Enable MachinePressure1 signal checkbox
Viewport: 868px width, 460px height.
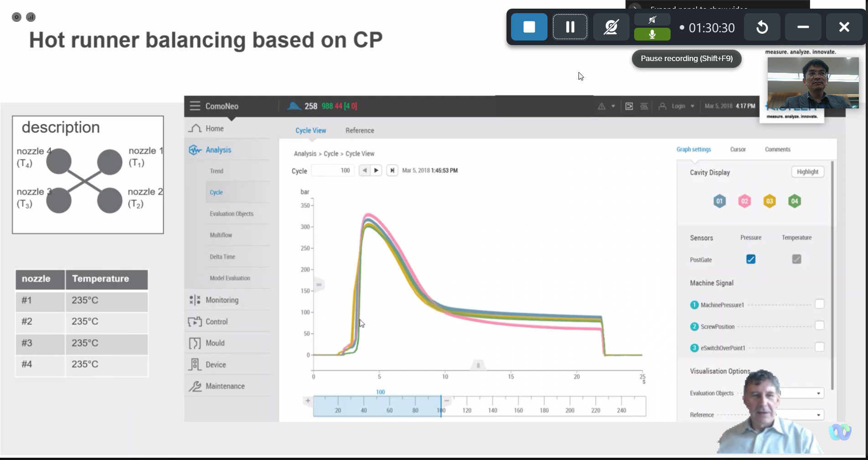tap(819, 304)
